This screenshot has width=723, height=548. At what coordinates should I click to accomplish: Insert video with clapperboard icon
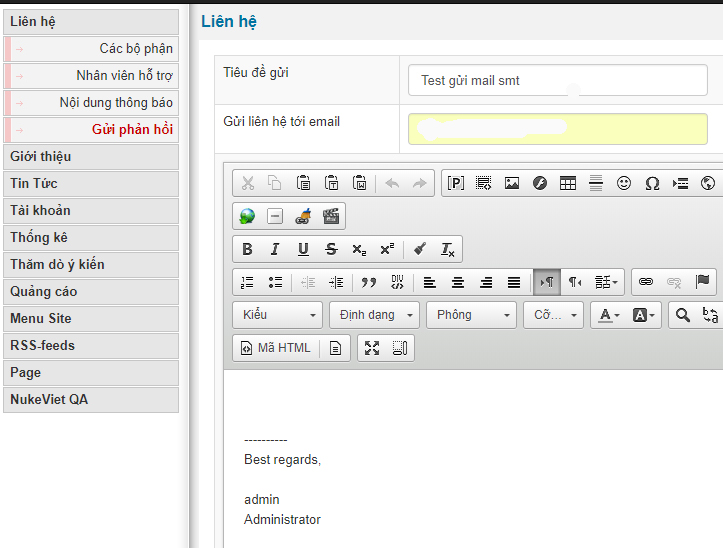[331, 216]
